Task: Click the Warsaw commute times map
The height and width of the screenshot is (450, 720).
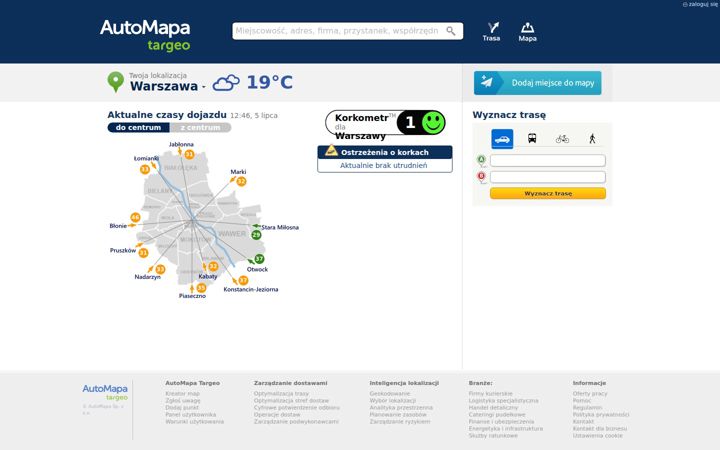Action: tap(202, 220)
